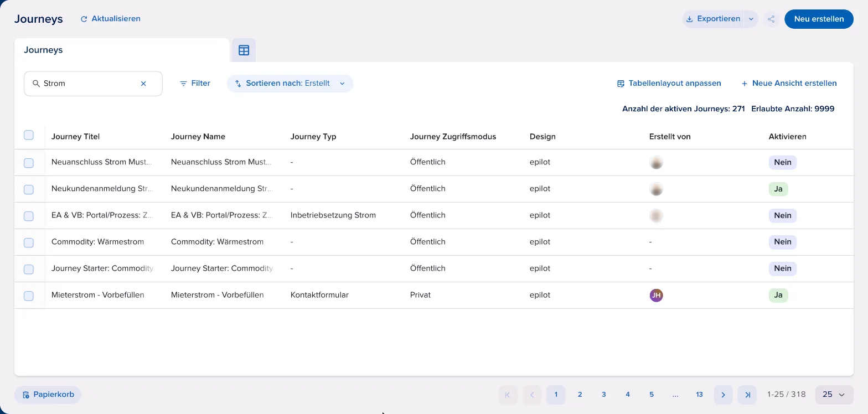868x414 pixels.
Task: Click the Neu erstellen button
Action: coord(819,19)
